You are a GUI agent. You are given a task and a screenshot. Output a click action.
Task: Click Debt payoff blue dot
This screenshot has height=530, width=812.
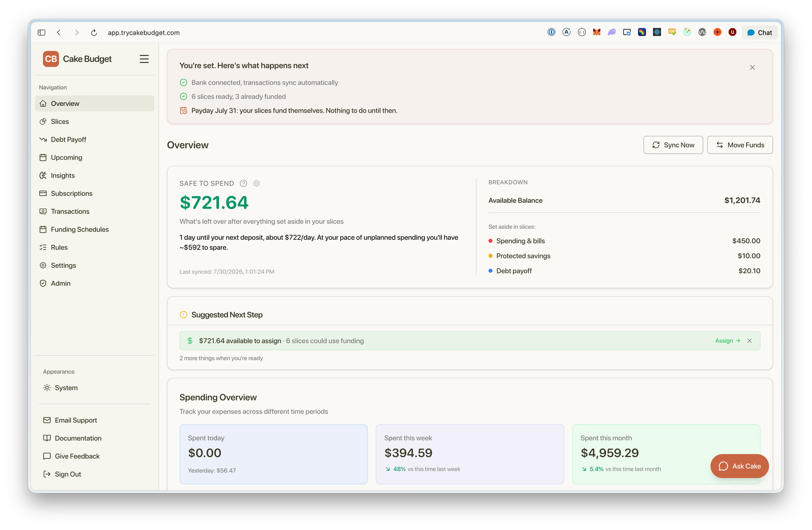pos(490,271)
